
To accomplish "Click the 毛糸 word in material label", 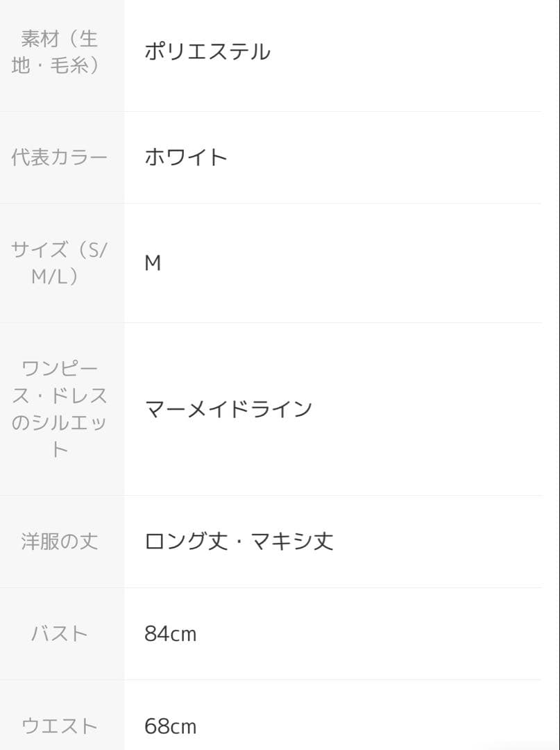I will 68,66.
